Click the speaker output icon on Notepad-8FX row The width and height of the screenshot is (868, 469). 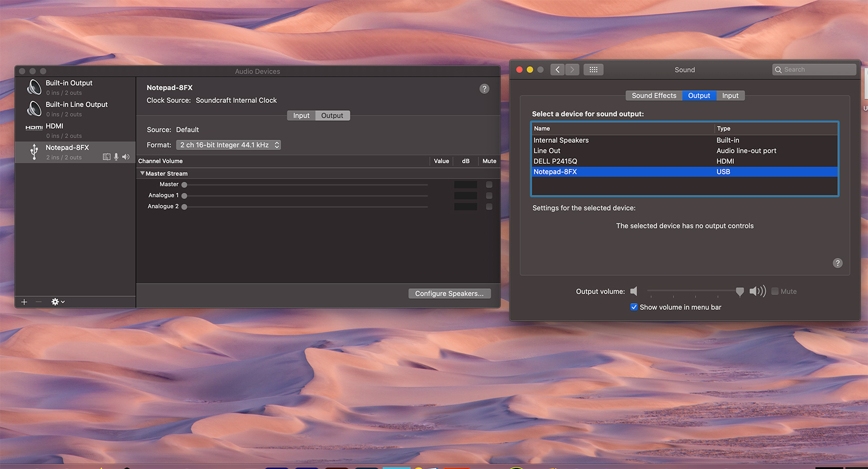click(126, 157)
